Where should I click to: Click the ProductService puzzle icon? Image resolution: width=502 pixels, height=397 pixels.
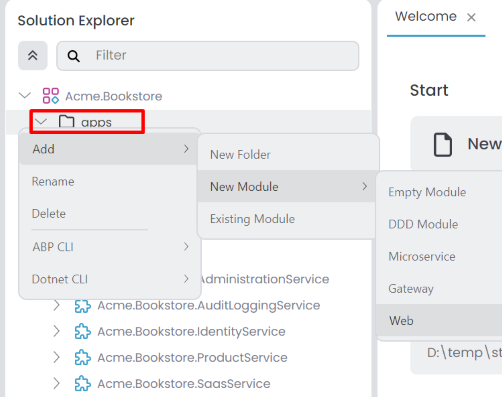[83, 358]
